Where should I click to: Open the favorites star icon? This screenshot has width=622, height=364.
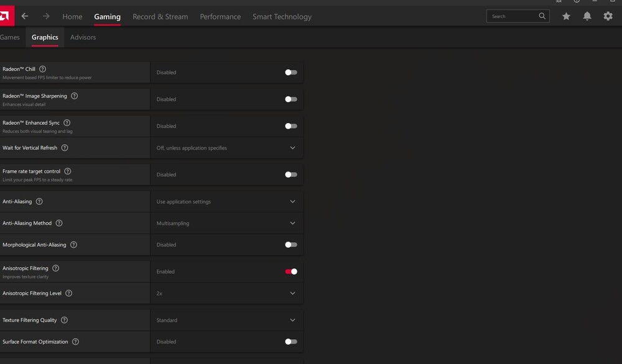click(566, 17)
